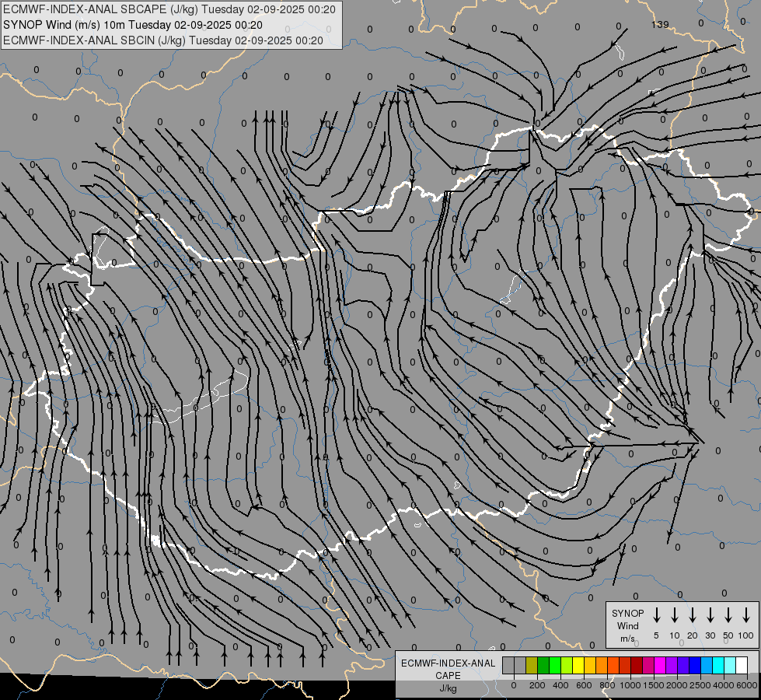Image resolution: width=761 pixels, height=700 pixels.
Task: Click the 200 value on CAPE scale
Action: point(537,685)
